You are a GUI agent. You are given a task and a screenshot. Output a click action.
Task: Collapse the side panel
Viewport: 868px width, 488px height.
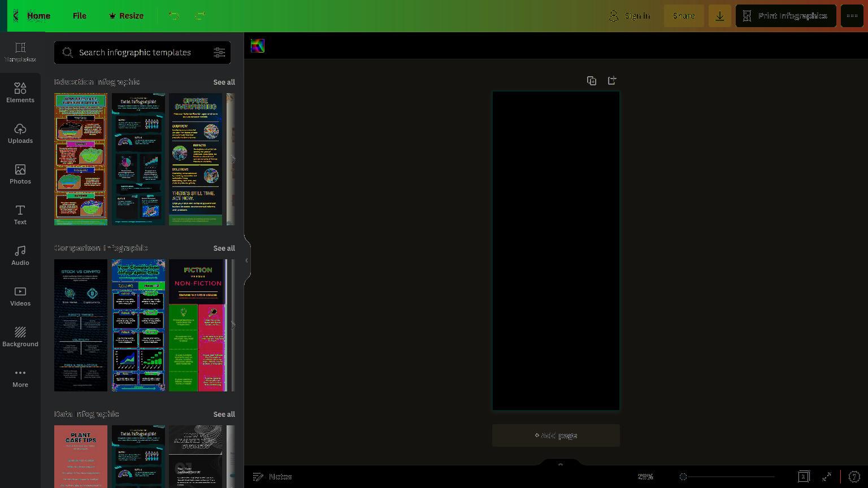(x=247, y=260)
